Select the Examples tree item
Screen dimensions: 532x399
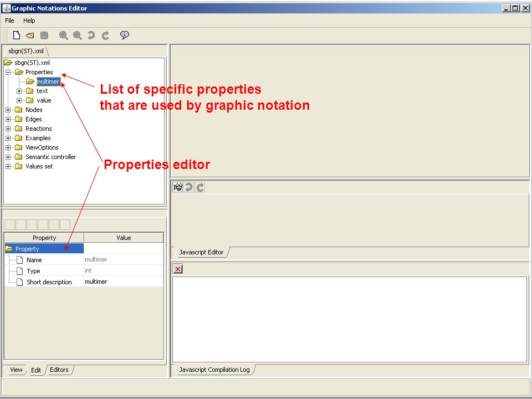click(x=38, y=138)
